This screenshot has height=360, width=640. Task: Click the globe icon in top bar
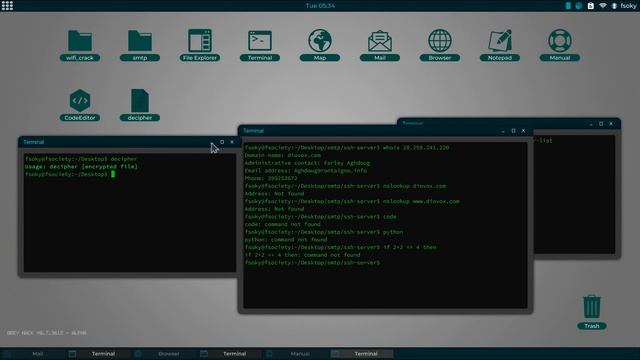pyautogui.click(x=579, y=6)
